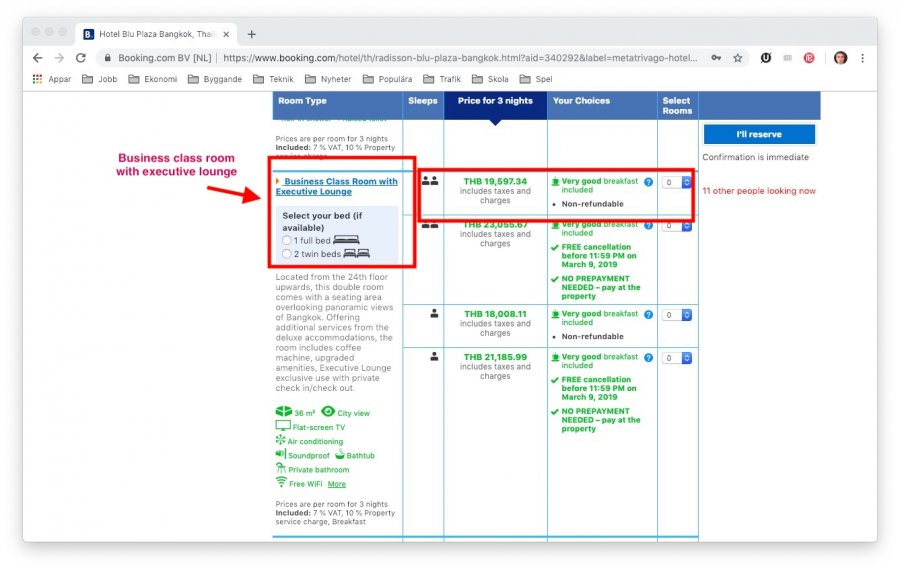Open the Chrome three-dot menu
Screen dimensions: 900x570
[x=863, y=58]
